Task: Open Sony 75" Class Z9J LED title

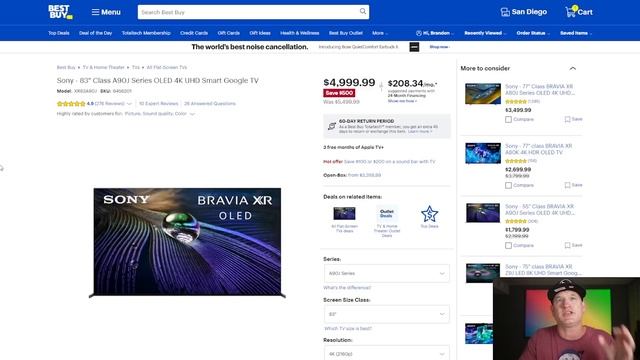Action: pyautogui.click(x=543, y=270)
